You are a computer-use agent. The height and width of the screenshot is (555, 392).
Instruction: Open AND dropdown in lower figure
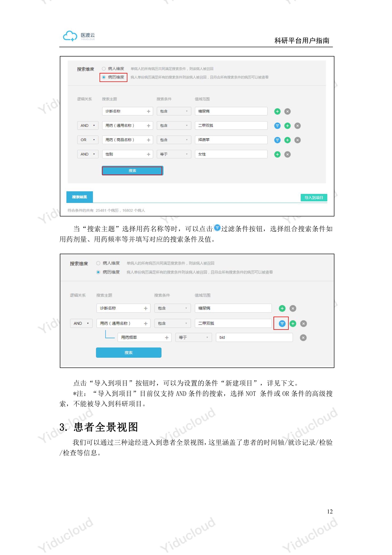point(81,323)
